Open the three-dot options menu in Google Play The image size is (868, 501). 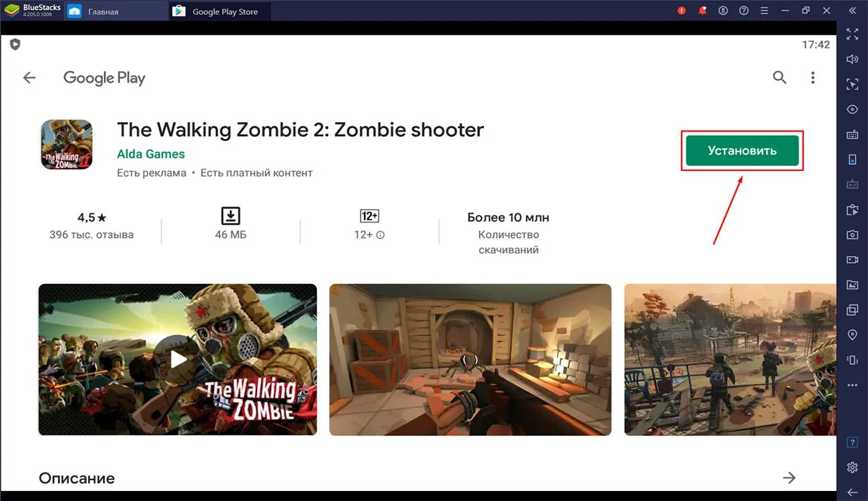(813, 77)
